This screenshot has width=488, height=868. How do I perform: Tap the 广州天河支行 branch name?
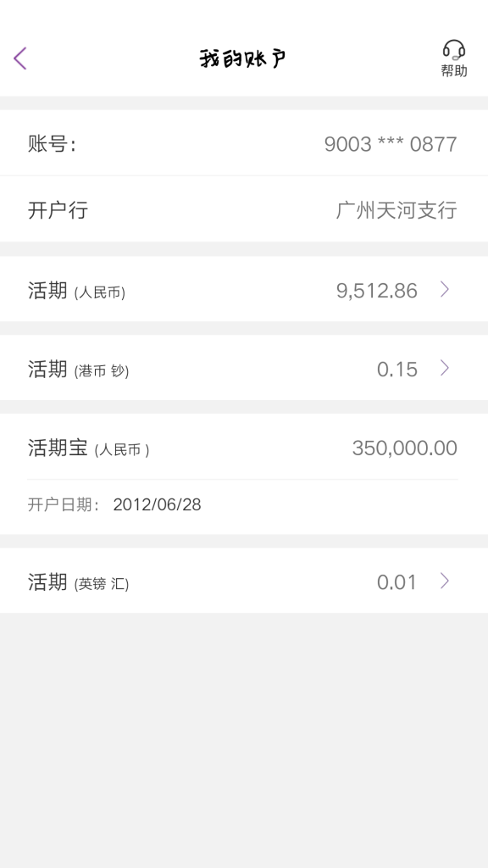click(x=396, y=210)
